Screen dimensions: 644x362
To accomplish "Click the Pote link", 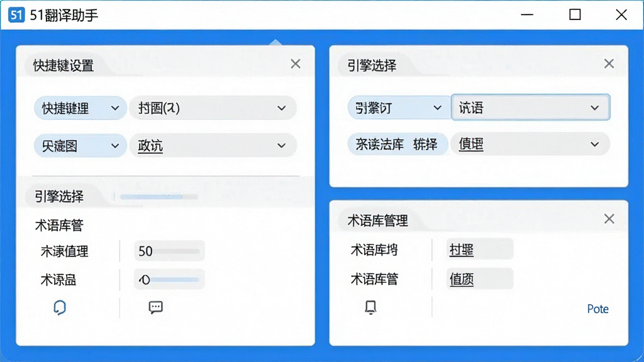I will click(x=597, y=309).
